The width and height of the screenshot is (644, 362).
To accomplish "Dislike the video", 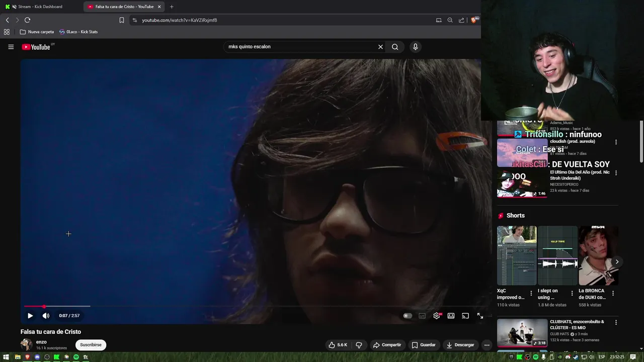I will [x=359, y=345].
